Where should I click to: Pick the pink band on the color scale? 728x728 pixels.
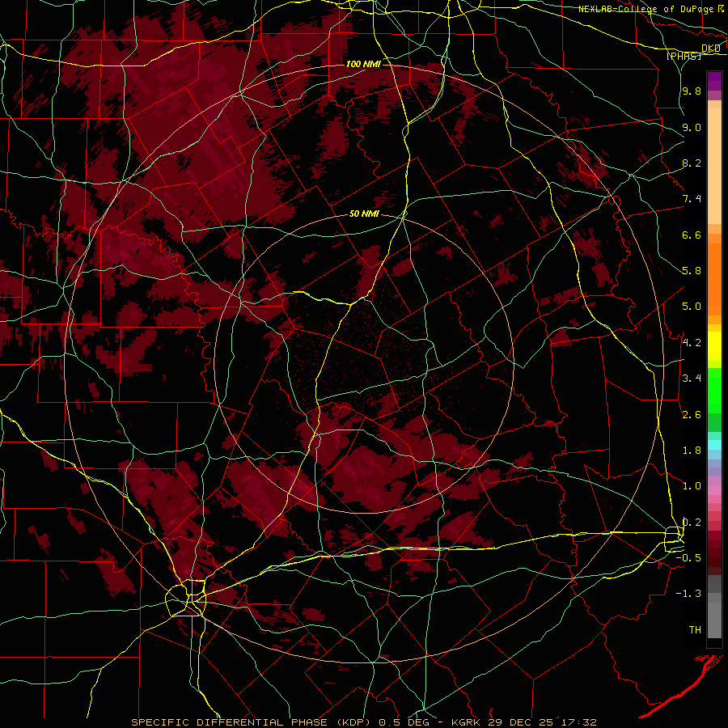pyautogui.click(x=714, y=490)
